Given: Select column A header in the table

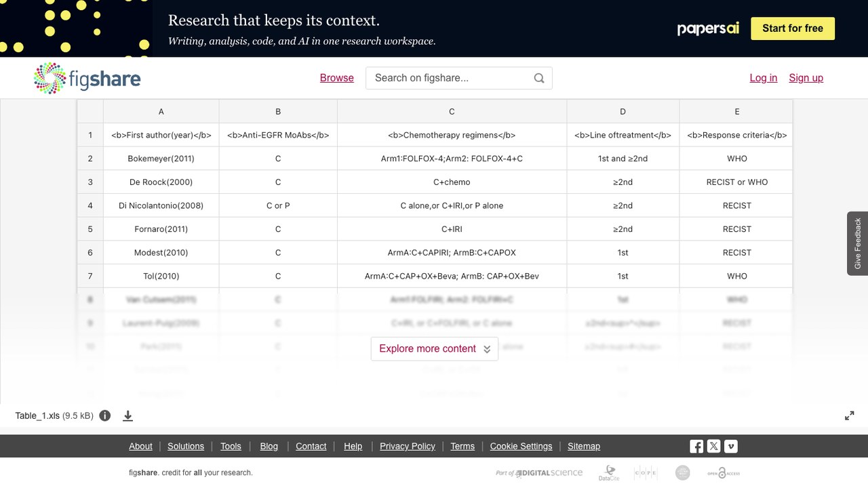Looking at the screenshot, I should click(x=161, y=111).
